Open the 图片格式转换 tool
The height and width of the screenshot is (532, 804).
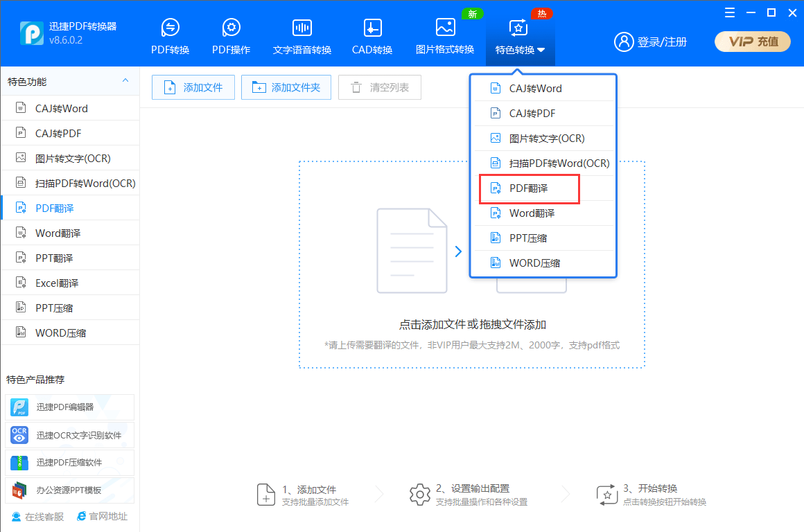(x=445, y=36)
